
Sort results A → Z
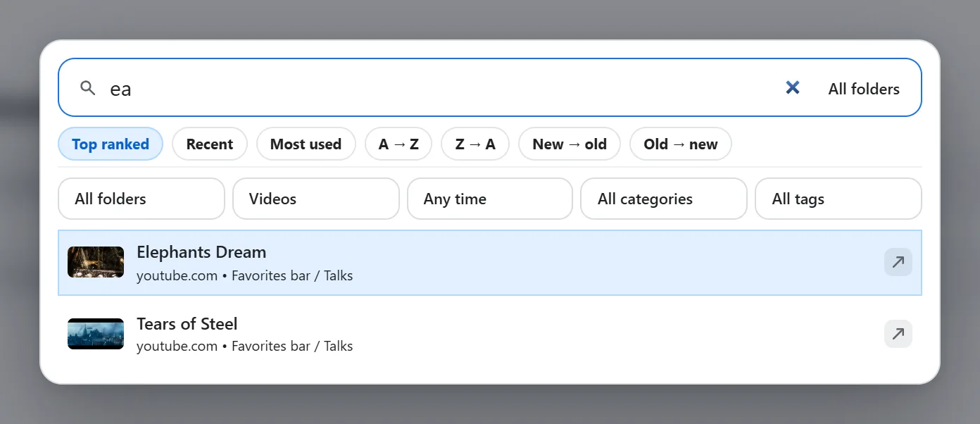coord(398,144)
